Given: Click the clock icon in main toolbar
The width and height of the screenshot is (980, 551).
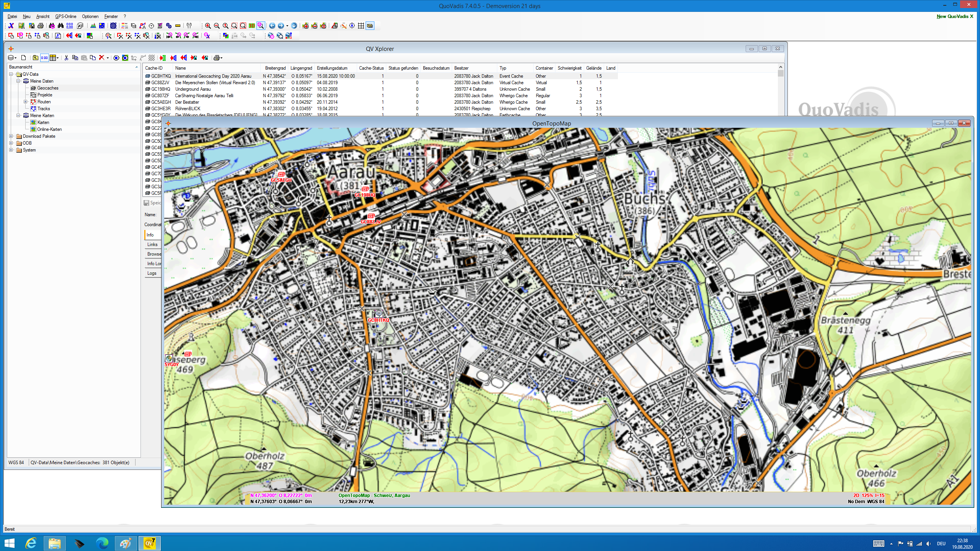Looking at the screenshot, I should (x=151, y=26).
